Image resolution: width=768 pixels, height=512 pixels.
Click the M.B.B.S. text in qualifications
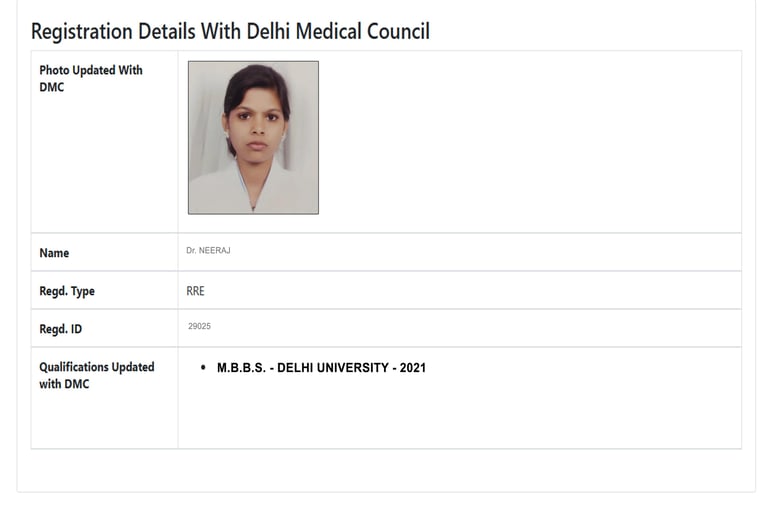pos(241,367)
